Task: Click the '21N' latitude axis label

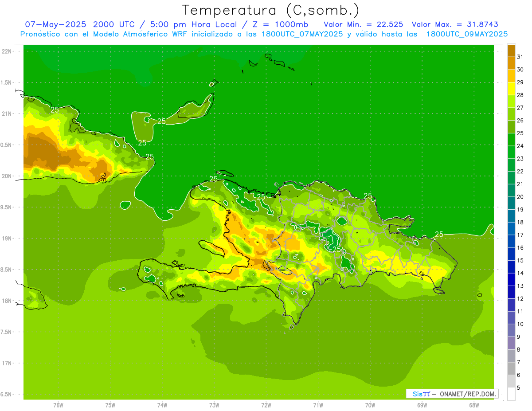Action: [7, 114]
